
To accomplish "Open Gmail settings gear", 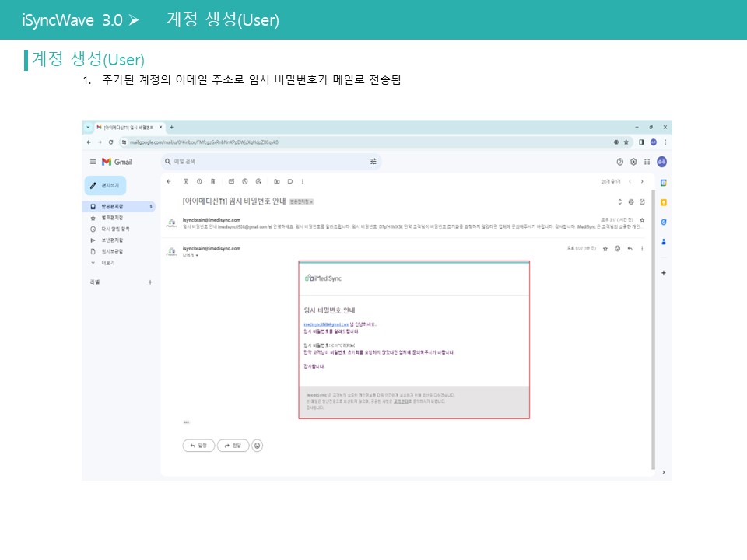I will coord(633,162).
